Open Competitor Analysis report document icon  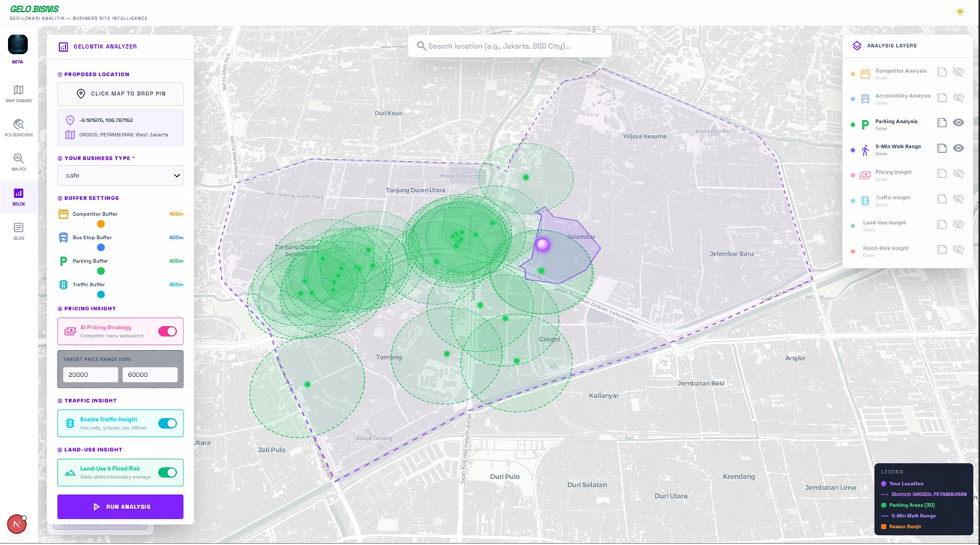pyautogui.click(x=942, y=72)
